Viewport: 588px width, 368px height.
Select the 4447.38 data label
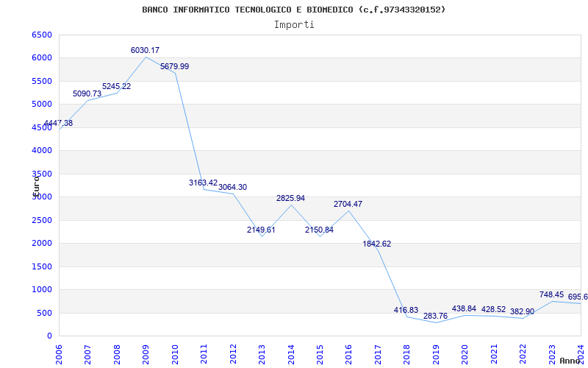(58, 123)
